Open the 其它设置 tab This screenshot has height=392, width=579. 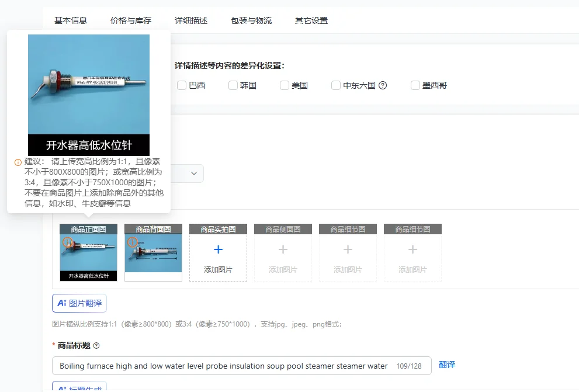click(x=311, y=20)
